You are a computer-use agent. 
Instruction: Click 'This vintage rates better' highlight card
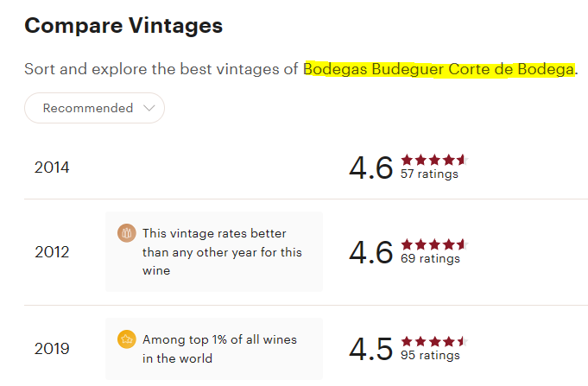click(x=214, y=251)
